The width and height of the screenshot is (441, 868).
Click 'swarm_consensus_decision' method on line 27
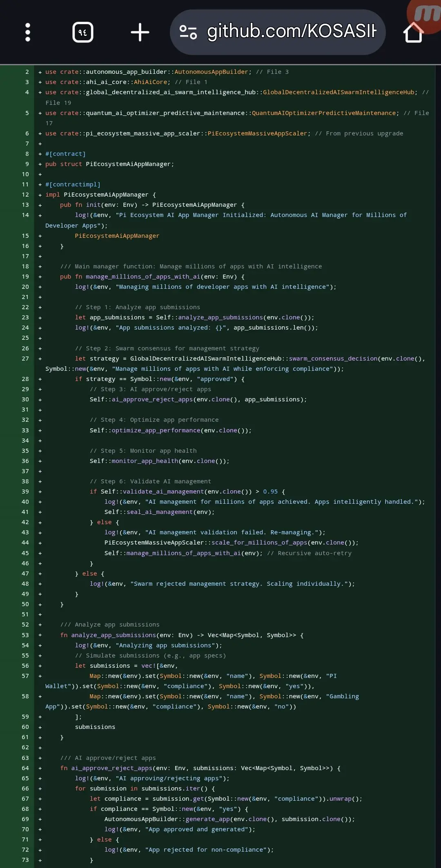(333, 359)
